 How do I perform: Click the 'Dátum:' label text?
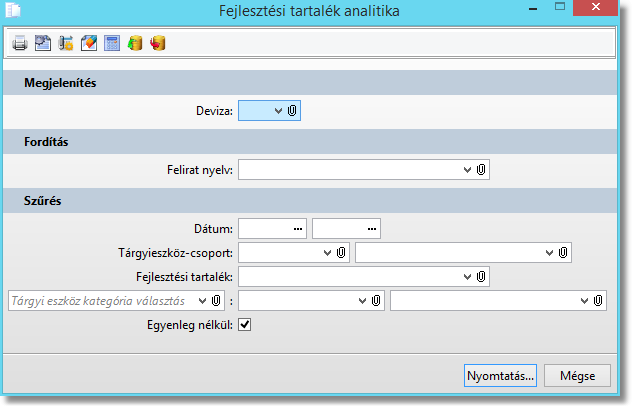pos(214,229)
